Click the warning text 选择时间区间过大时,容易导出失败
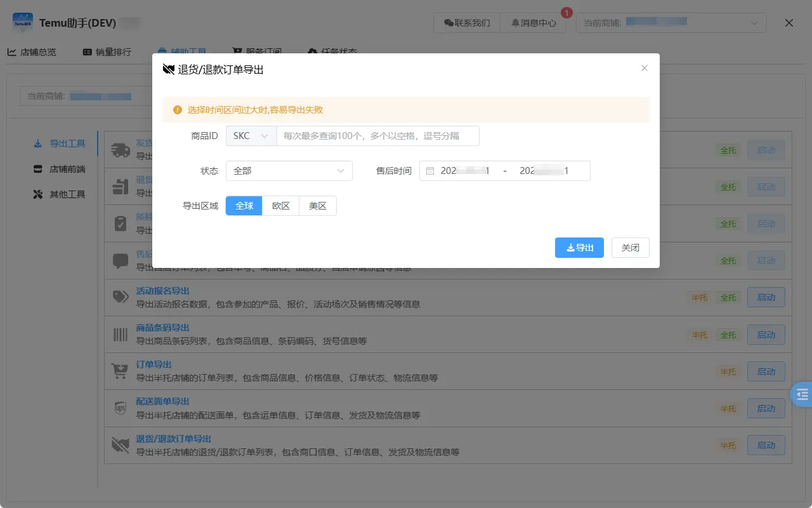This screenshot has width=812, height=508. (255, 110)
